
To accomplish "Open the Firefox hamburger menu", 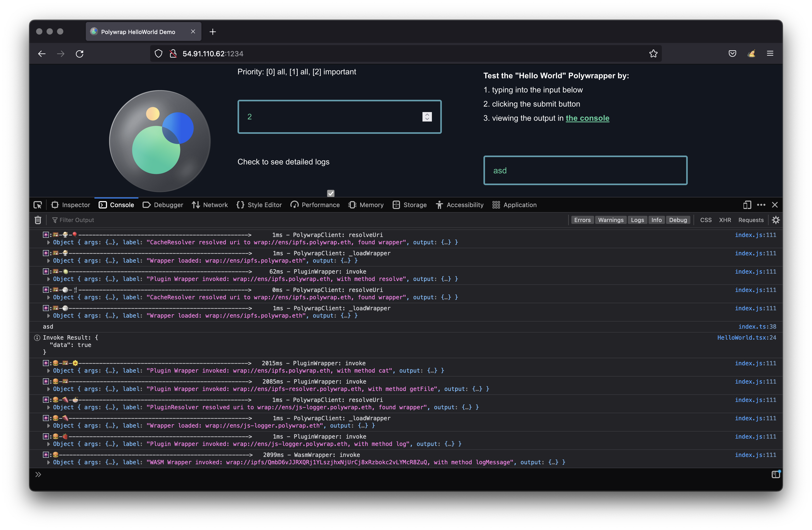I will (770, 54).
